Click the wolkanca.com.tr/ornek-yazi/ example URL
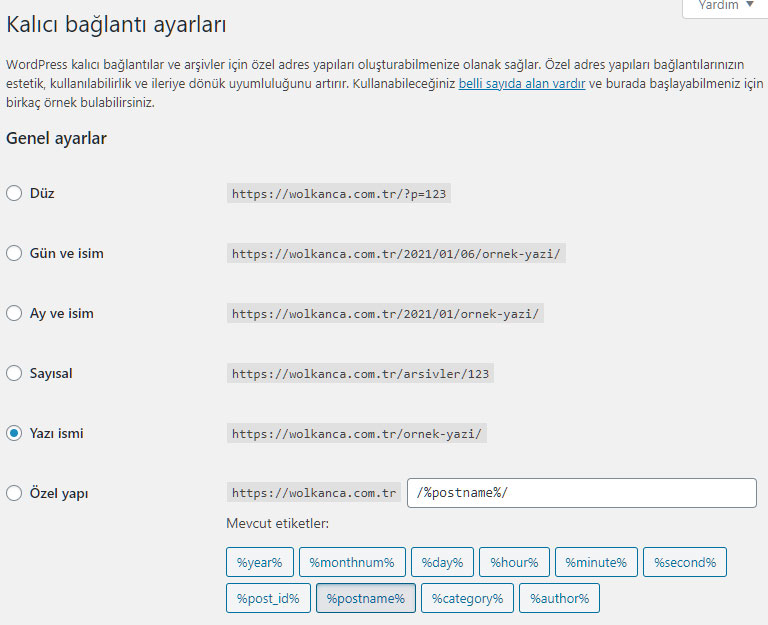 click(357, 433)
